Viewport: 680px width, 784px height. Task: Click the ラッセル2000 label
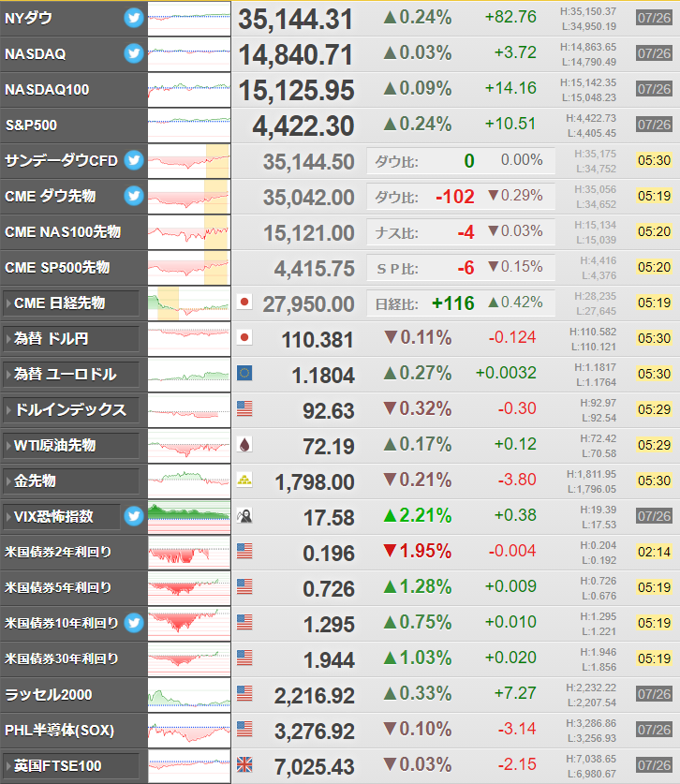pyautogui.click(x=49, y=695)
